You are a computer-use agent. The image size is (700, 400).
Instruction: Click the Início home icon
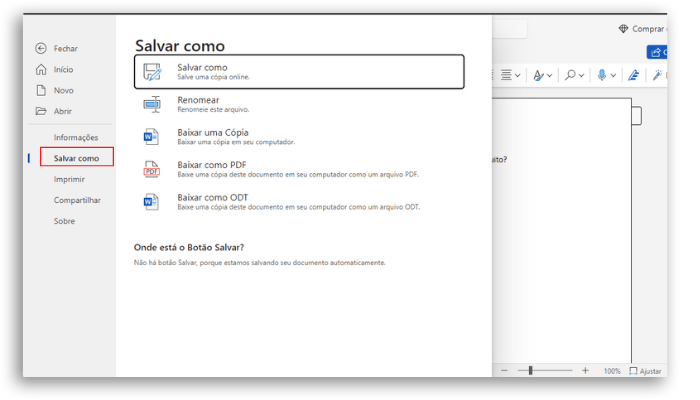tap(41, 69)
